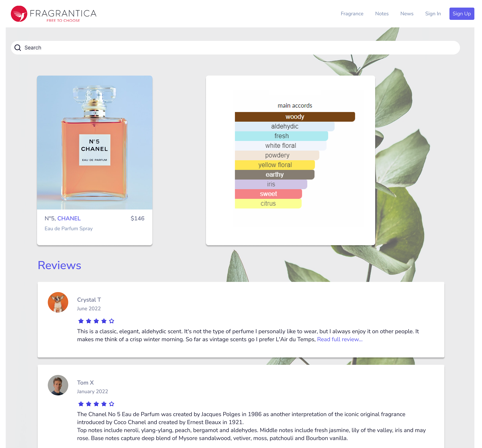Select the June 2022 review date
The height and width of the screenshot is (448, 482).
(89, 309)
